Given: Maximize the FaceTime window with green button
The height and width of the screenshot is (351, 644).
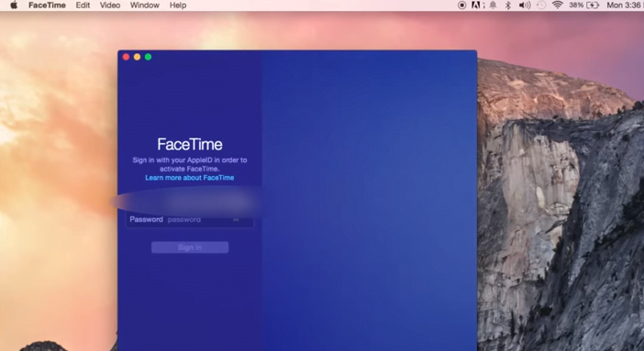Looking at the screenshot, I should click(149, 57).
